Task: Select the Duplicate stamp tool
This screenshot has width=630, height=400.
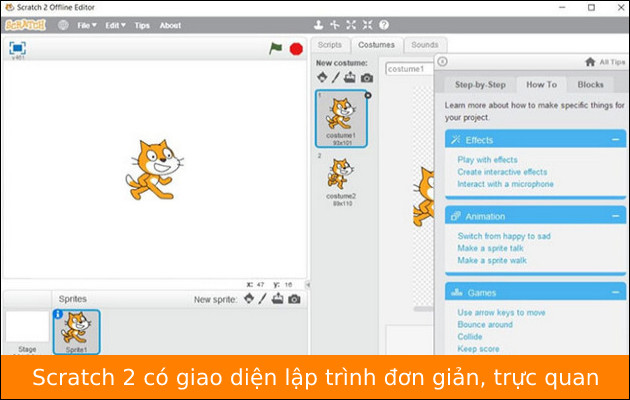Action: pyautogui.click(x=318, y=25)
